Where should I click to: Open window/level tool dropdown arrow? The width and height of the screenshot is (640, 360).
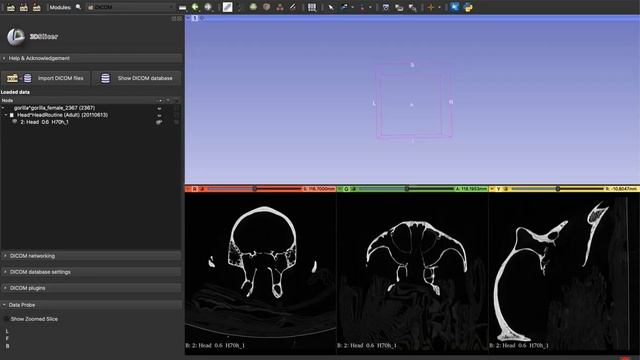click(x=352, y=7)
